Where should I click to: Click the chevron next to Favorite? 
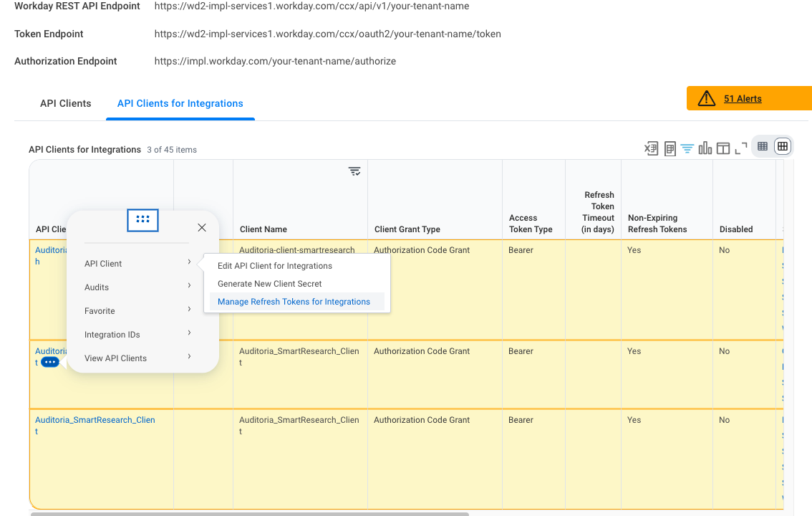pos(190,309)
